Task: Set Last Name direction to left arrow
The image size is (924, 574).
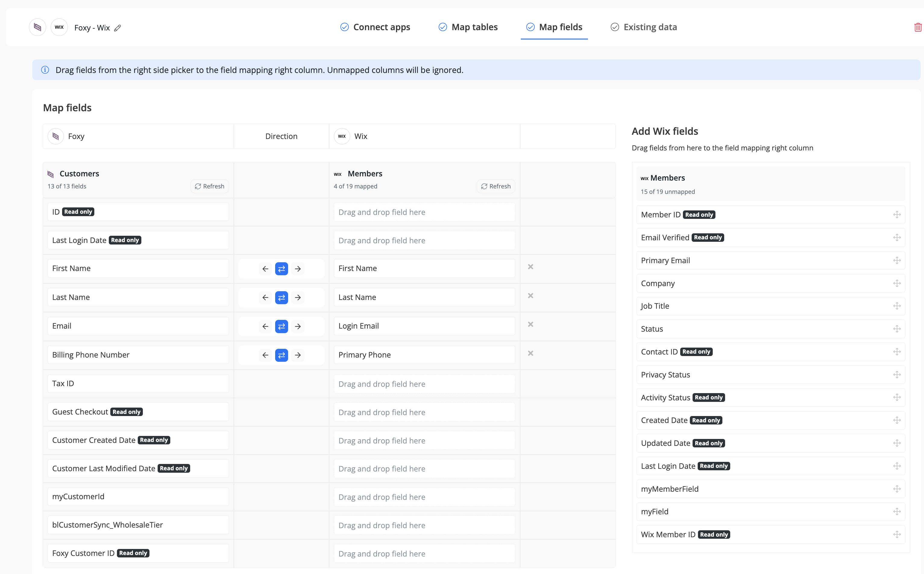Action: [265, 298]
